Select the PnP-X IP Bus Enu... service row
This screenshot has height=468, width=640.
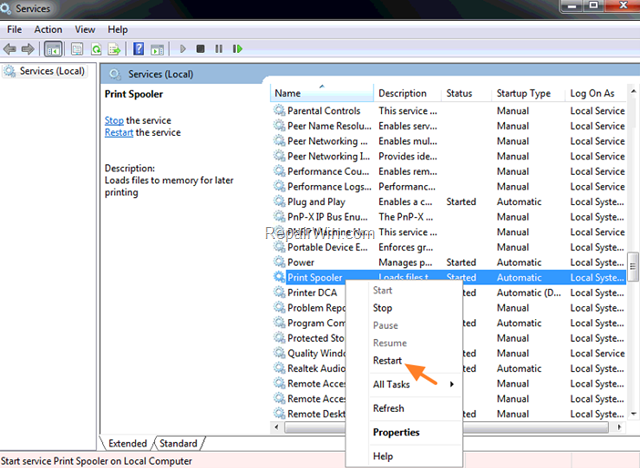click(x=448, y=216)
